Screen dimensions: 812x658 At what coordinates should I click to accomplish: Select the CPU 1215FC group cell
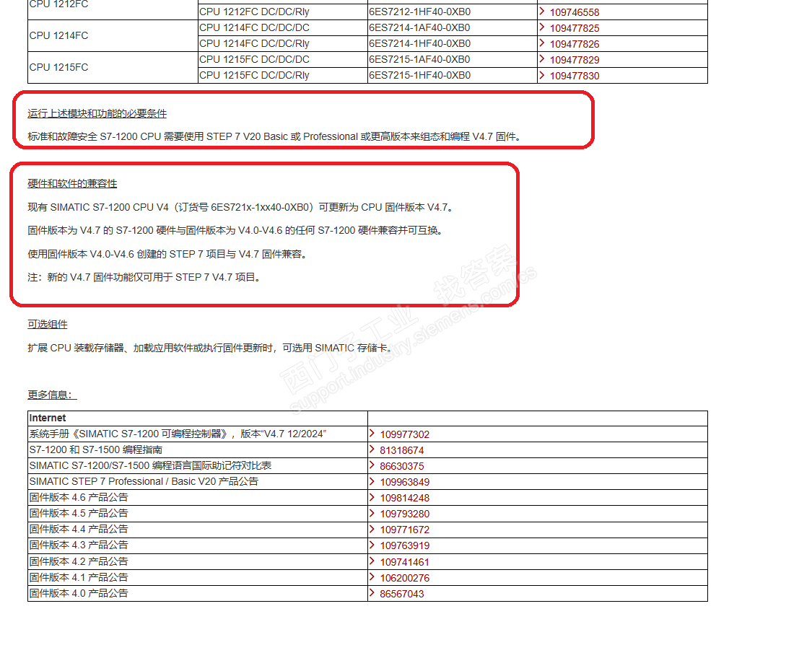[113, 67]
